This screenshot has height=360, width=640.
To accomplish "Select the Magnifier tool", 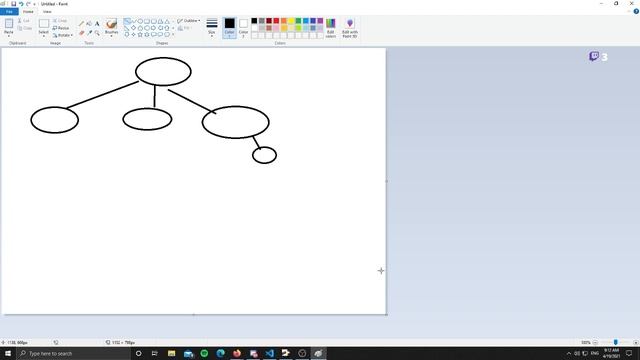I will 97,33.
